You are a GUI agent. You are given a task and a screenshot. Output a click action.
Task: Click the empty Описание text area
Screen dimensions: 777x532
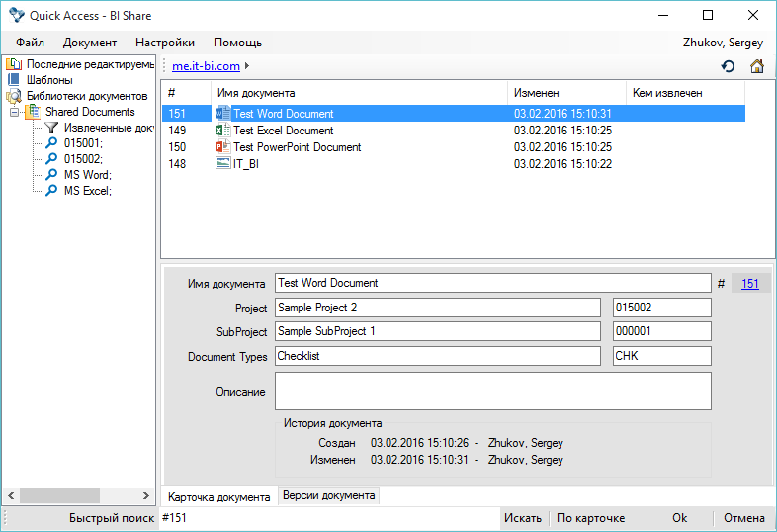click(x=493, y=392)
